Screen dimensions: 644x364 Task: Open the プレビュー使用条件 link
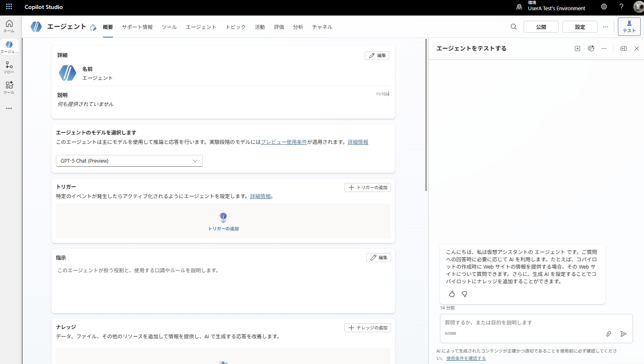[x=284, y=142]
